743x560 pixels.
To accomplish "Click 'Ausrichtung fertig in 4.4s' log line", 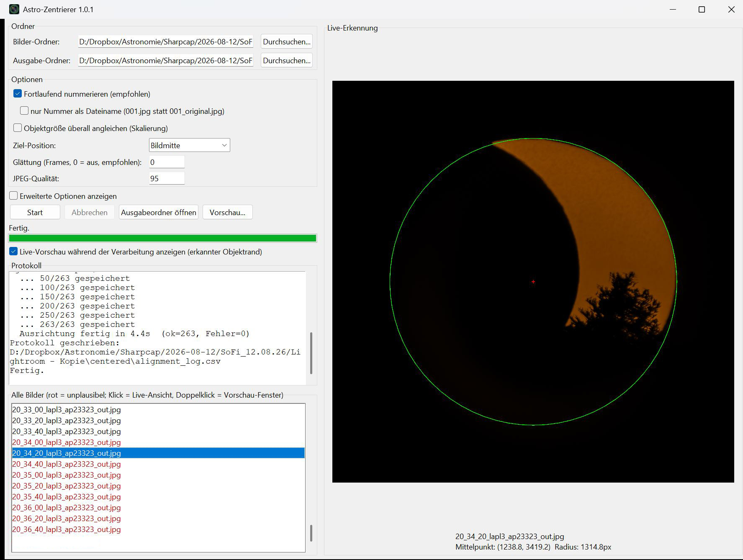I will (134, 334).
